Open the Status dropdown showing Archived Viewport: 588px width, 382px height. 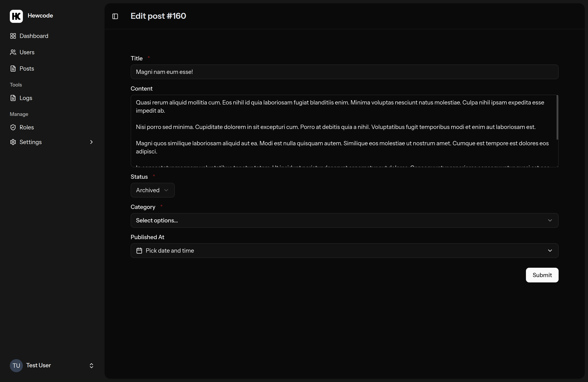tap(152, 190)
